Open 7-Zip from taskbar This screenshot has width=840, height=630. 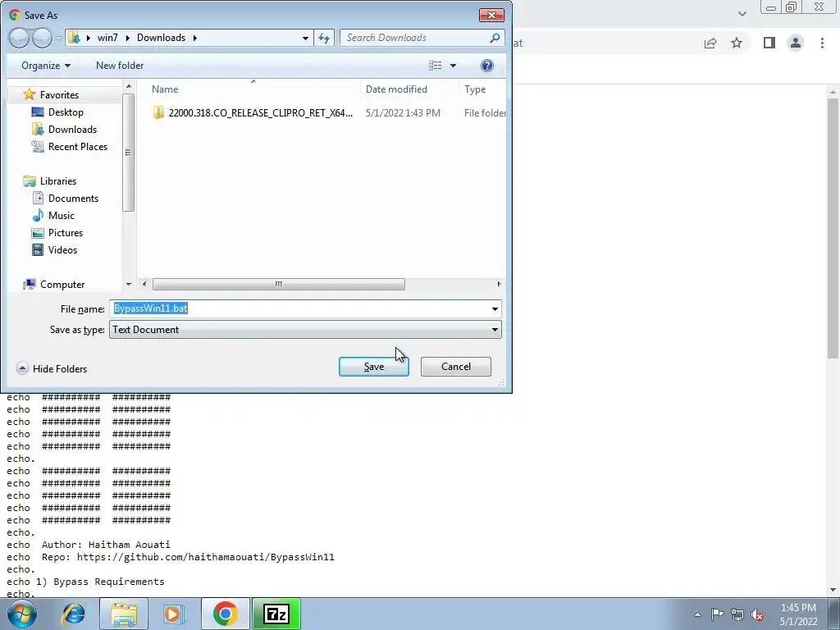(276, 614)
